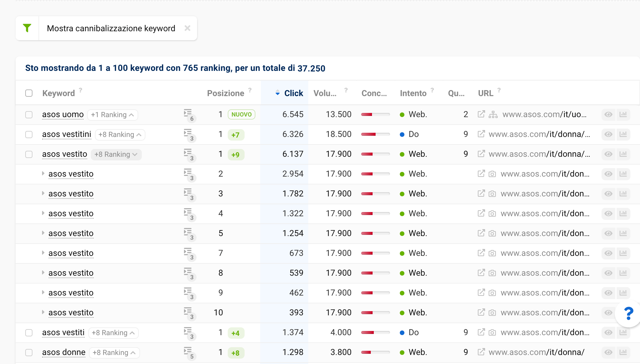Open external link icon in asos uomo row
This screenshot has height=364, width=640.
coord(481,114)
